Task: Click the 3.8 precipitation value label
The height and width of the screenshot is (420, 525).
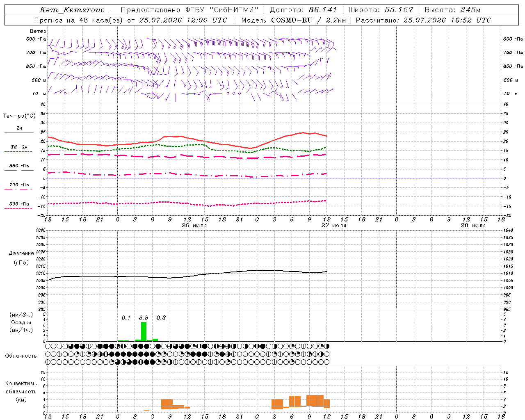Action: [x=144, y=317]
